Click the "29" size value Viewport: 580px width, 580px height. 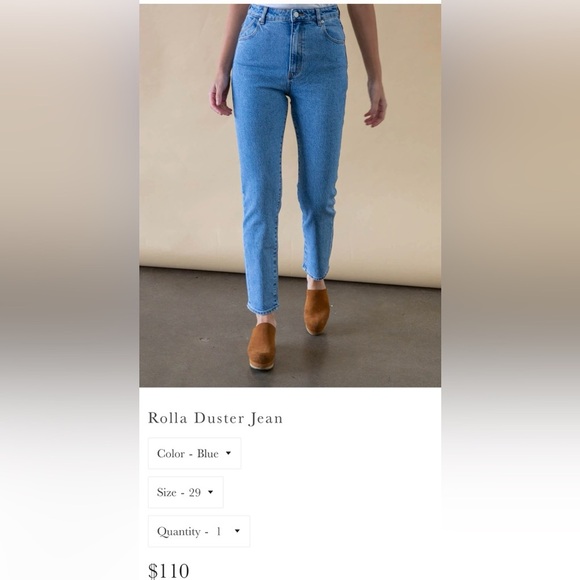click(195, 492)
